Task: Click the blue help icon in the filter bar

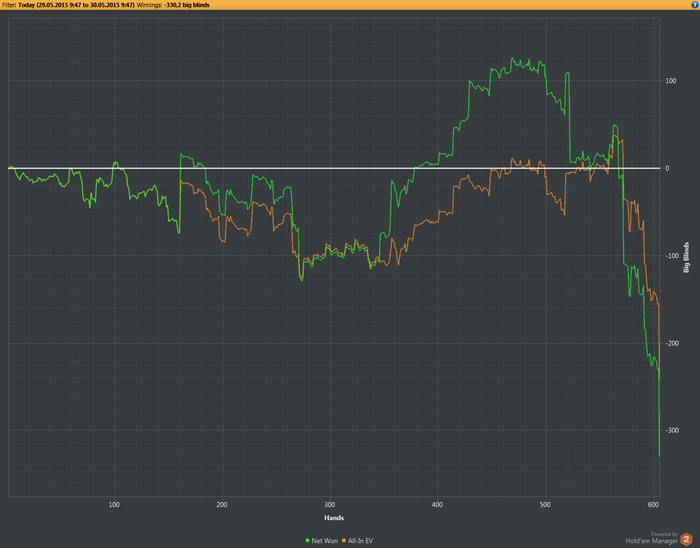Action: 695,5
